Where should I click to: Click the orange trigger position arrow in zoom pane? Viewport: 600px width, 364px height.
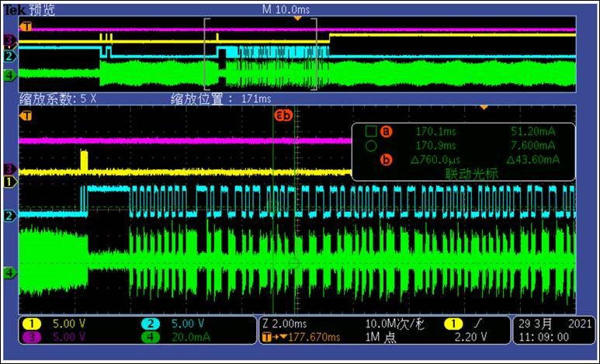pyautogui.click(x=484, y=108)
